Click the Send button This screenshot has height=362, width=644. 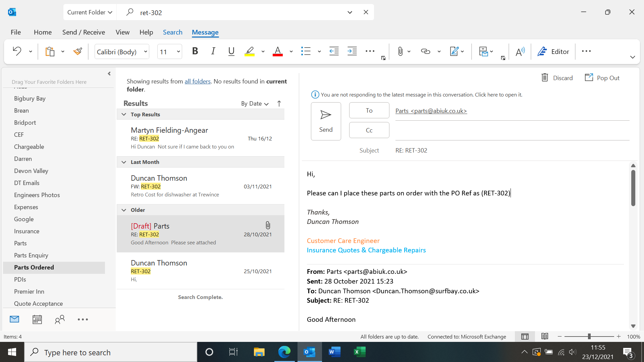pyautogui.click(x=326, y=121)
